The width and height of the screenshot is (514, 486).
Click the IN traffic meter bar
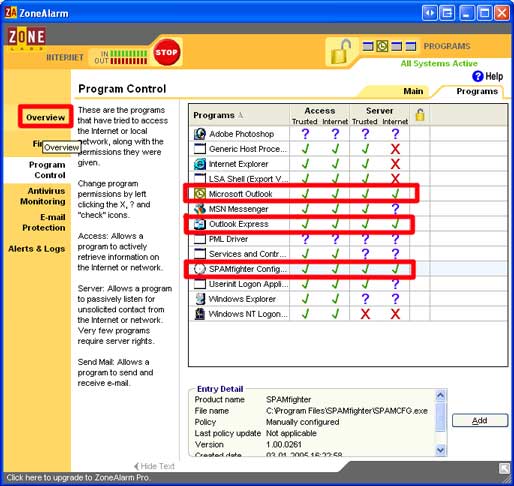coord(128,54)
